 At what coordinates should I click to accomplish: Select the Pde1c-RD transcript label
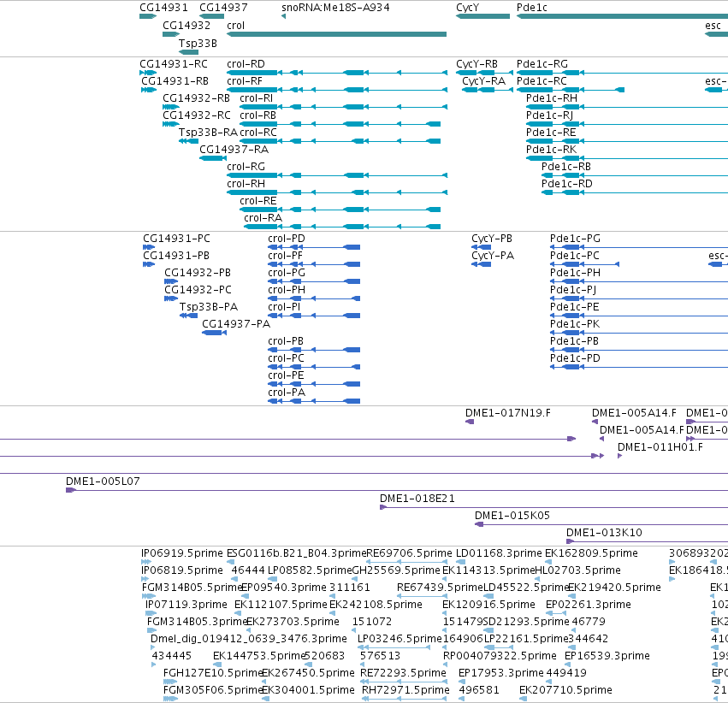(567, 183)
